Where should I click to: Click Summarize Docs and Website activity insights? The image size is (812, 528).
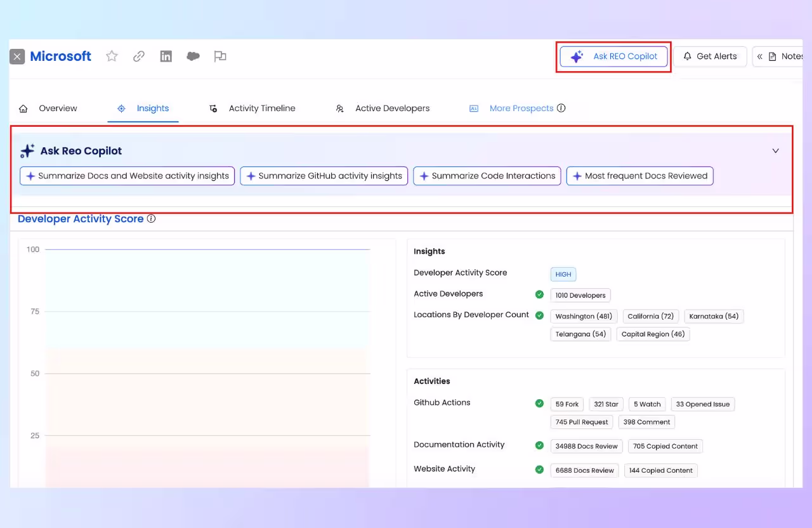(128, 176)
